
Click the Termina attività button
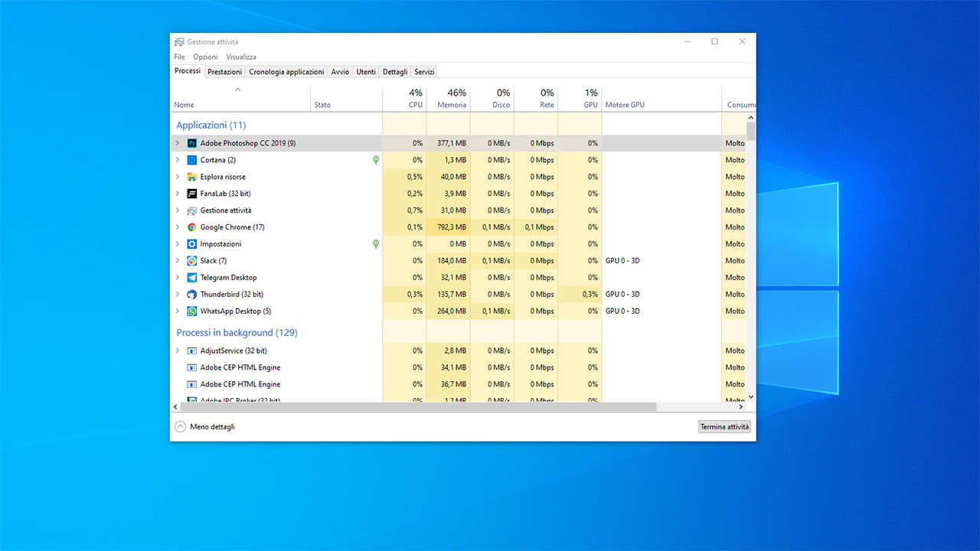point(724,427)
